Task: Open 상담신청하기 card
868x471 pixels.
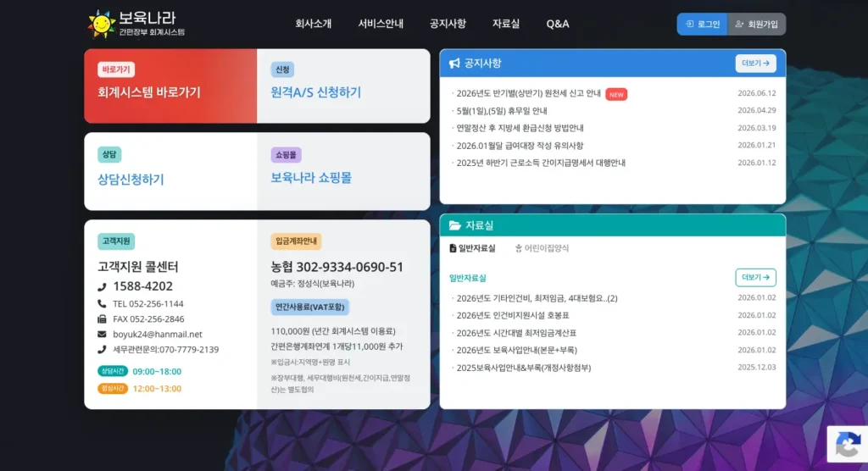Action: click(x=170, y=171)
